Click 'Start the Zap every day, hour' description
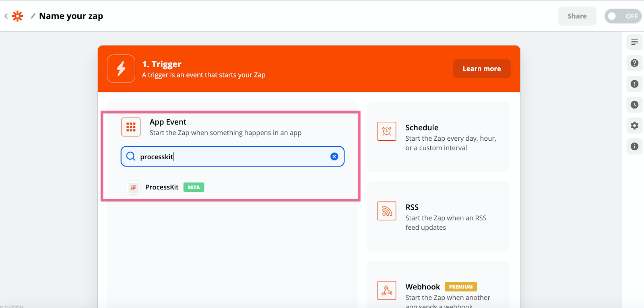Screen dimensions: 644x308 coord(451,143)
